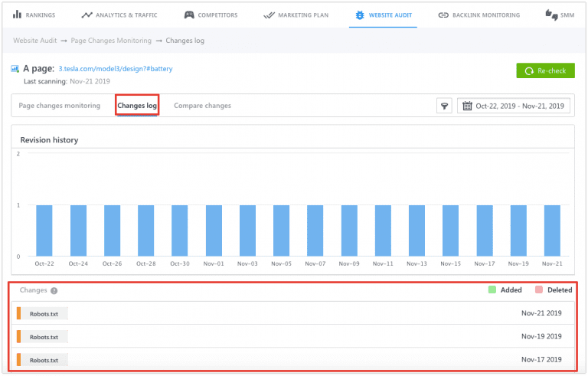The image size is (588, 376).
Task: Click the green Added legend swatch
Action: tap(492, 289)
